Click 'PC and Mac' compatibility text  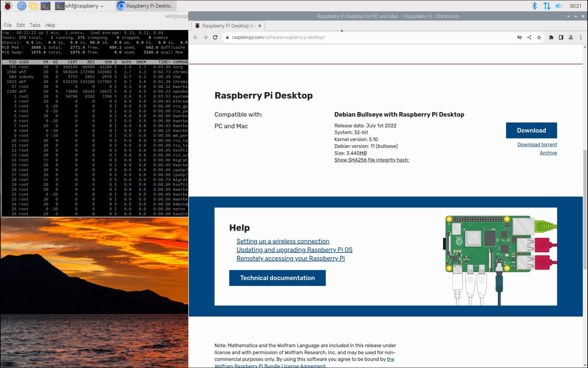tap(231, 126)
